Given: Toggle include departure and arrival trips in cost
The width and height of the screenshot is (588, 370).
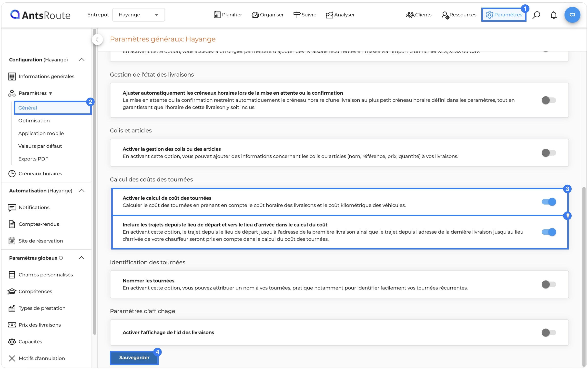Looking at the screenshot, I should pyautogui.click(x=548, y=232).
